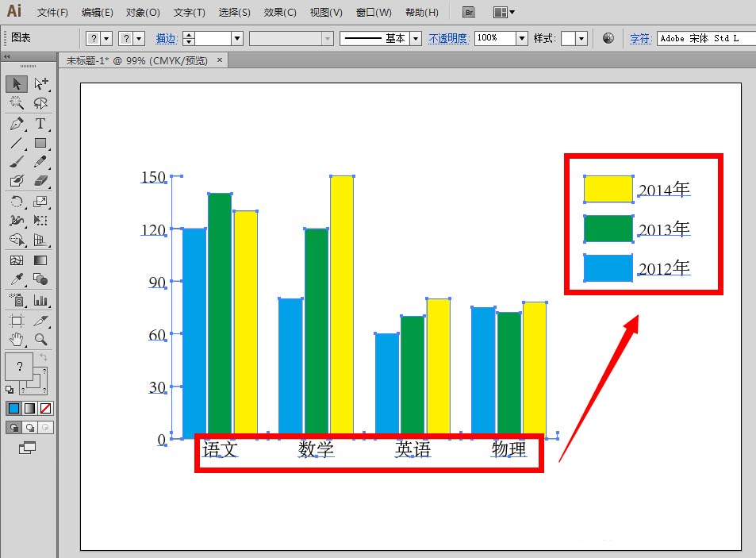Enable Draw Normal mode
The width and height of the screenshot is (756, 558).
(x=13, y=427)
